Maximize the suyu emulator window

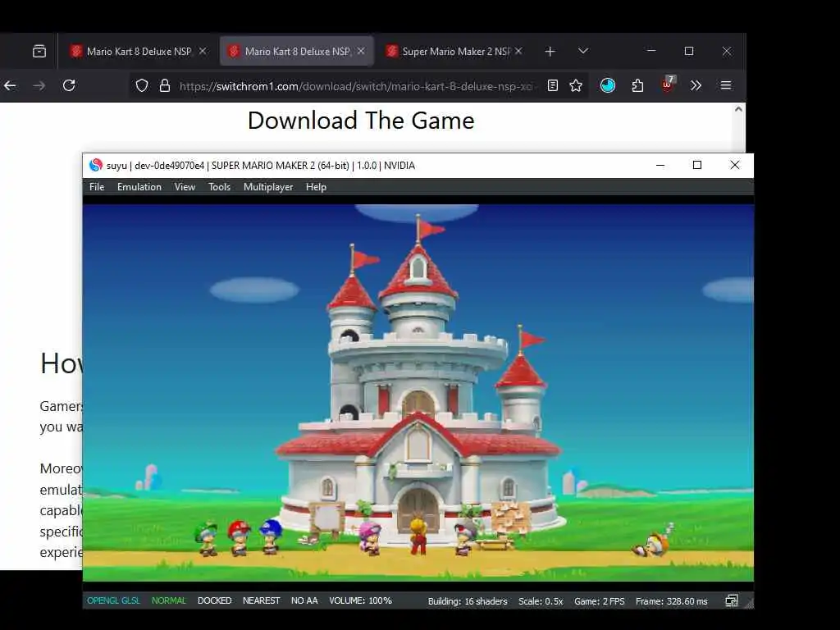click(697, 165)
